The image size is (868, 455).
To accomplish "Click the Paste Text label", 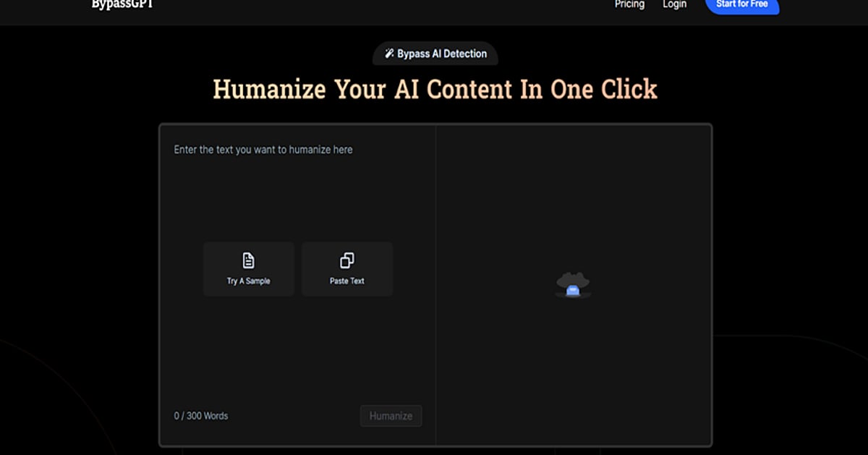I will [x=347, y=281].
